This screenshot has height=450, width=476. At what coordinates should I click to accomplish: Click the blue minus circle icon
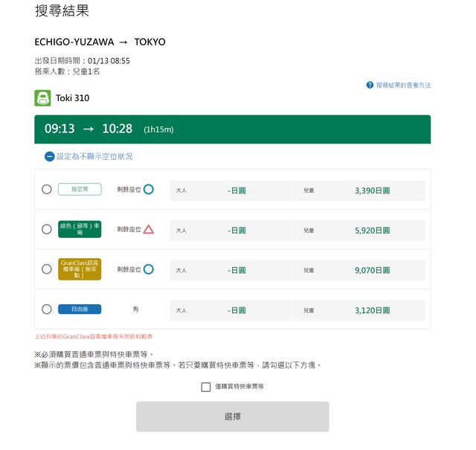pos(49,157)
